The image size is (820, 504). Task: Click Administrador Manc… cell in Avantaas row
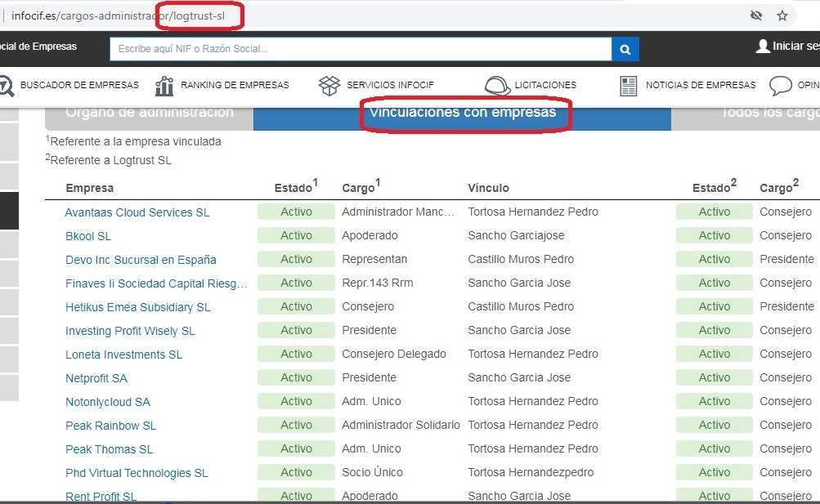coord(398,212)
